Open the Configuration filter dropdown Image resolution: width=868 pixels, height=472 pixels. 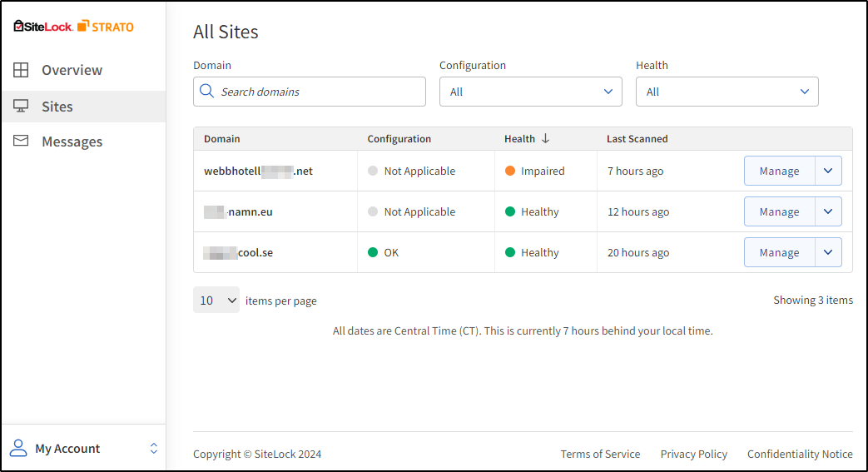[x=530, y=92]
